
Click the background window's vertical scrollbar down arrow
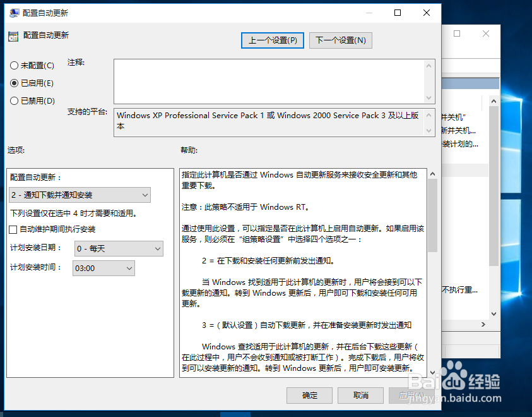pos(494,314)
